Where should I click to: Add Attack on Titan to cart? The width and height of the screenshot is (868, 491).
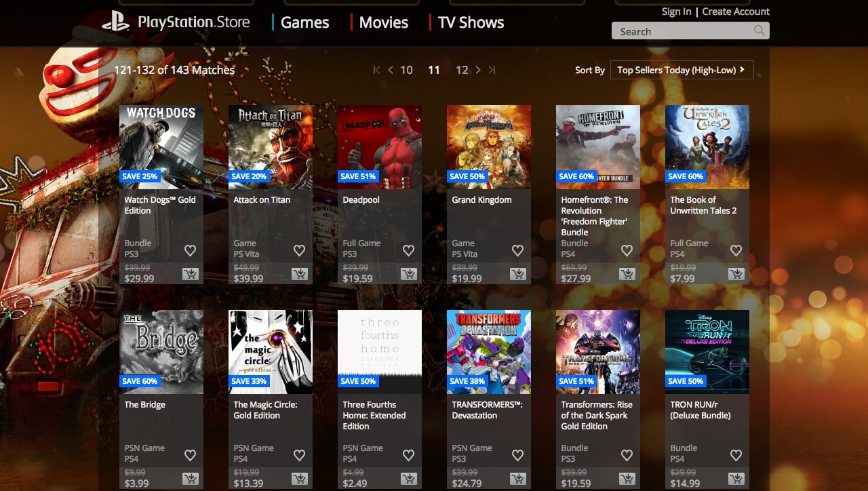[299, 274]
